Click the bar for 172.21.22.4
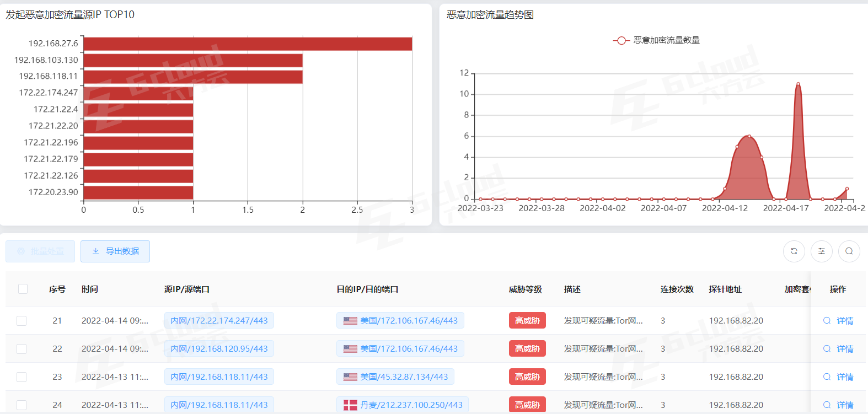The image size is (868, 414). [138, 110]
